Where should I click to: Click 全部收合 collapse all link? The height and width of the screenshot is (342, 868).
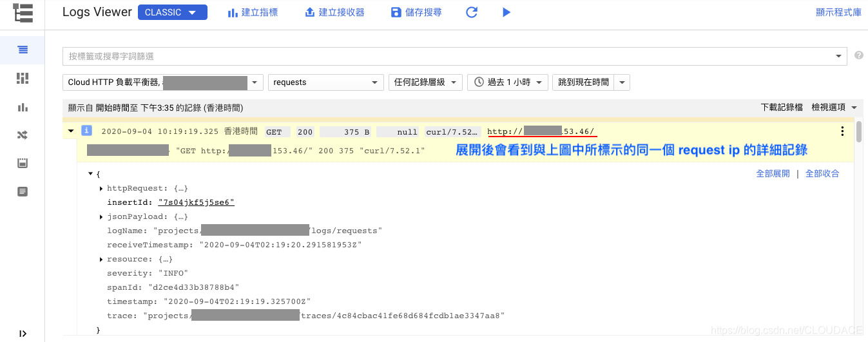(822, 174)
